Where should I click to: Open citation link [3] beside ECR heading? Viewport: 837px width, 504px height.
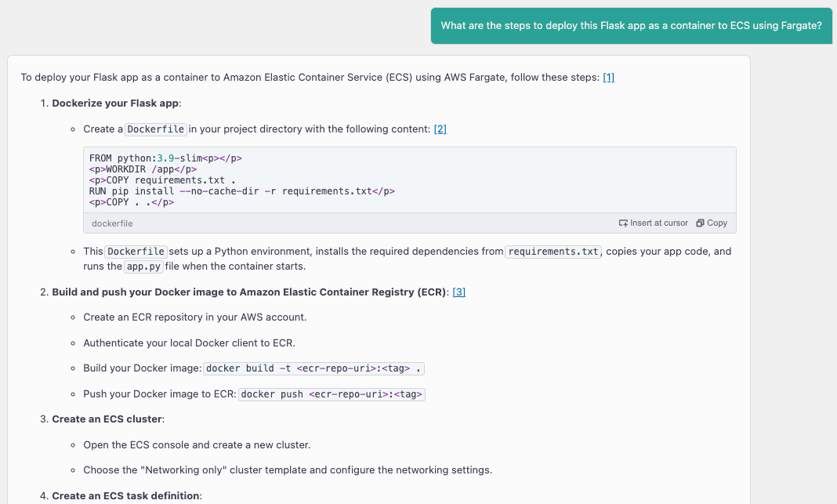tap(459, 292)
